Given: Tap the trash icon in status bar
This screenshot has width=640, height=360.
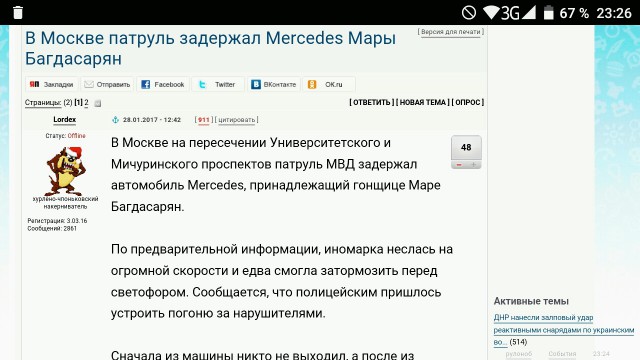Looking at the screenshot, I should click(x=18, y=13).
